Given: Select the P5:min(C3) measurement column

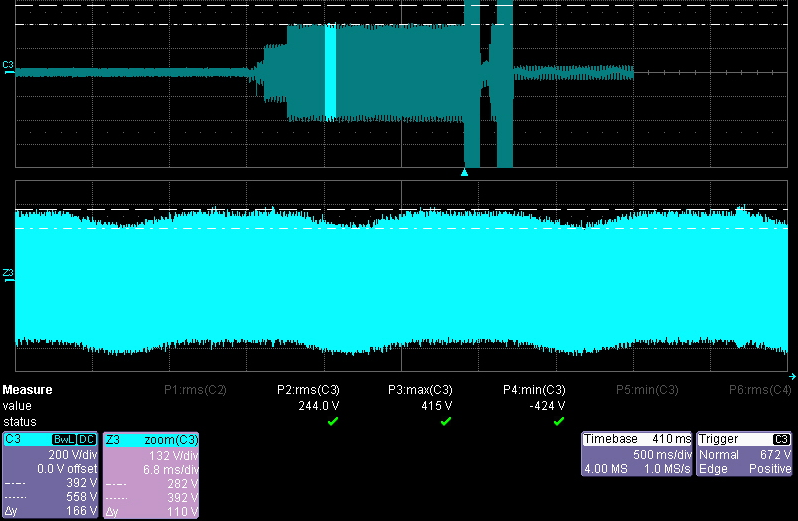Looking at the screenshot, I should [647, 390].
